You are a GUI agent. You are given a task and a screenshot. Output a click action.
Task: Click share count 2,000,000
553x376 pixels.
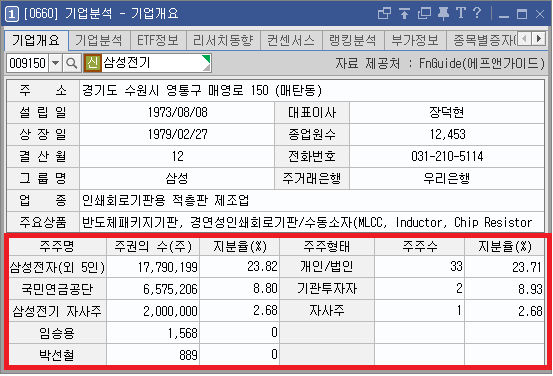[170, 311]
